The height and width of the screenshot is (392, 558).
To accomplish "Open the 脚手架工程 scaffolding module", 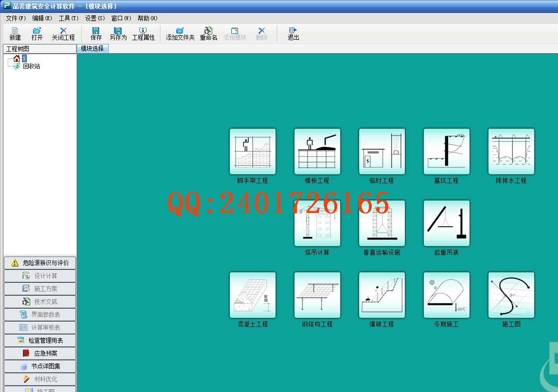I will click(x=252, y=152).
